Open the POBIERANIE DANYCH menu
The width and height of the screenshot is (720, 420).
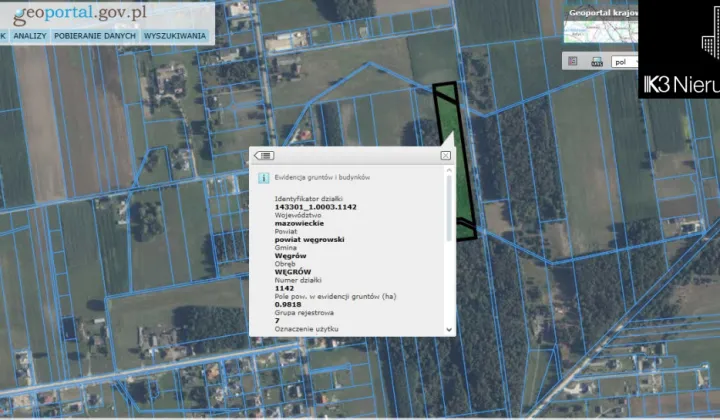tap(95, 36)
